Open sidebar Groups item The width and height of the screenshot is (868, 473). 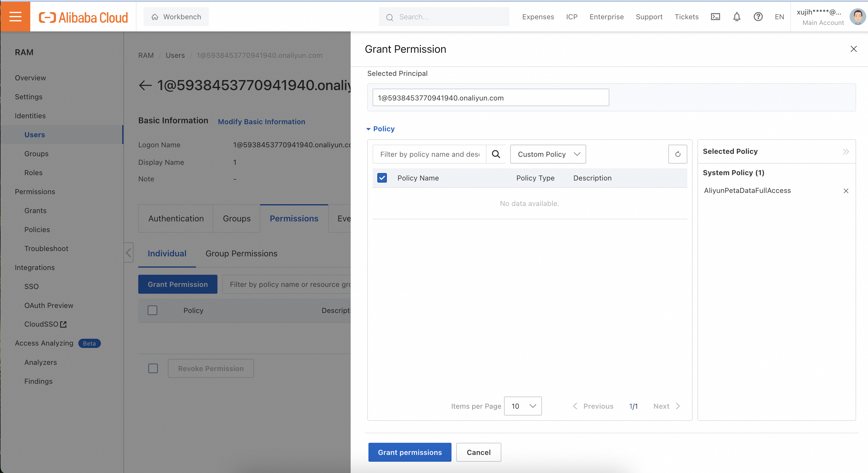click(36, 154)
